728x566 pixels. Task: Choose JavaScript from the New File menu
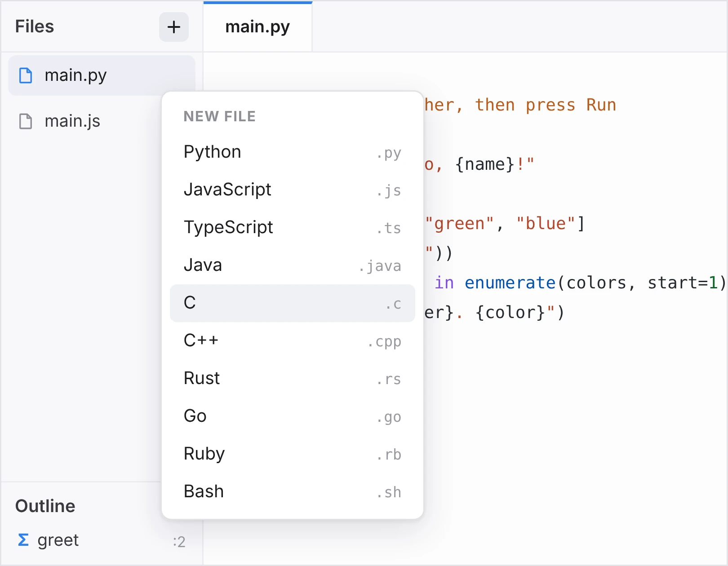pos(293,190)
